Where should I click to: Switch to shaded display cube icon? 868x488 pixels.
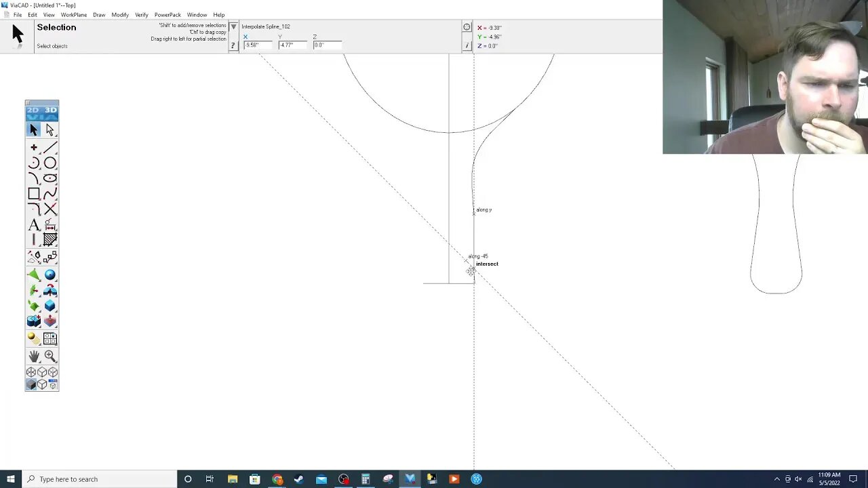click(x=31, y=384)
